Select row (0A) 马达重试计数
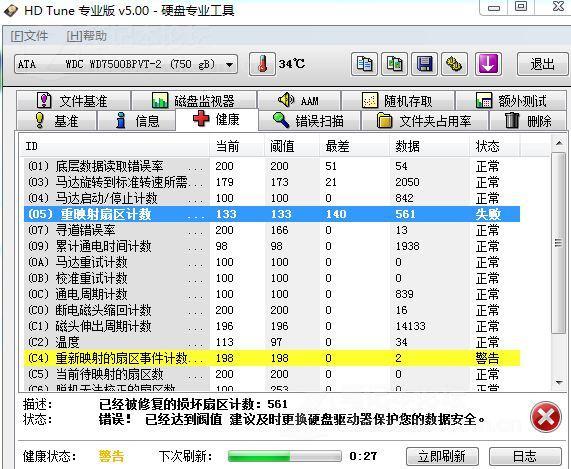Viewport: 571px width, 469px height. pos(272,262)
